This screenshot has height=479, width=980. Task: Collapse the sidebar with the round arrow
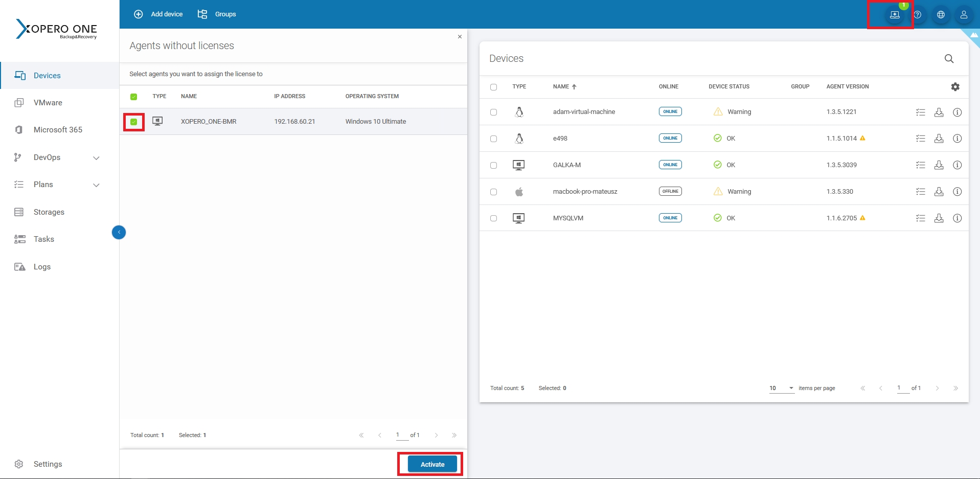tap(119, 233)
